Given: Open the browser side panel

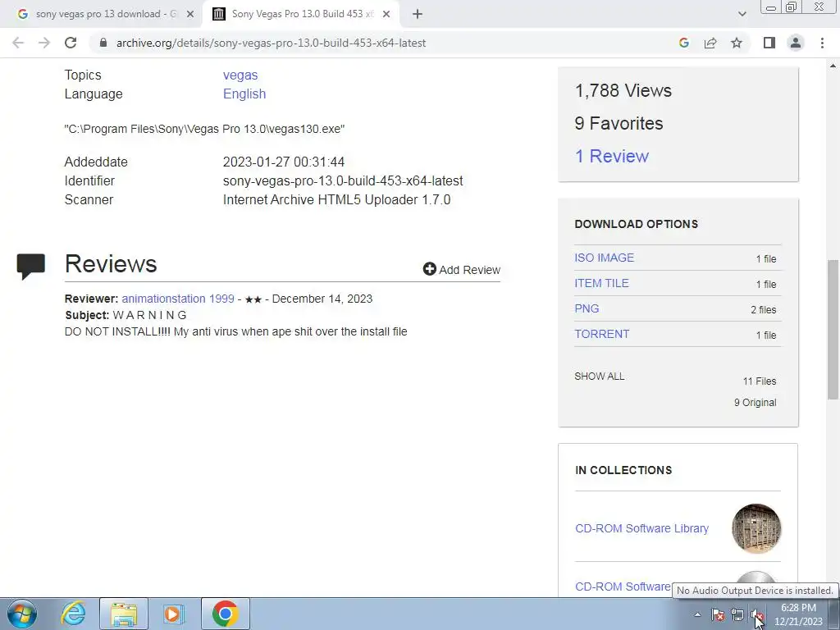Looking at the screenshot, I should point(769,43).
